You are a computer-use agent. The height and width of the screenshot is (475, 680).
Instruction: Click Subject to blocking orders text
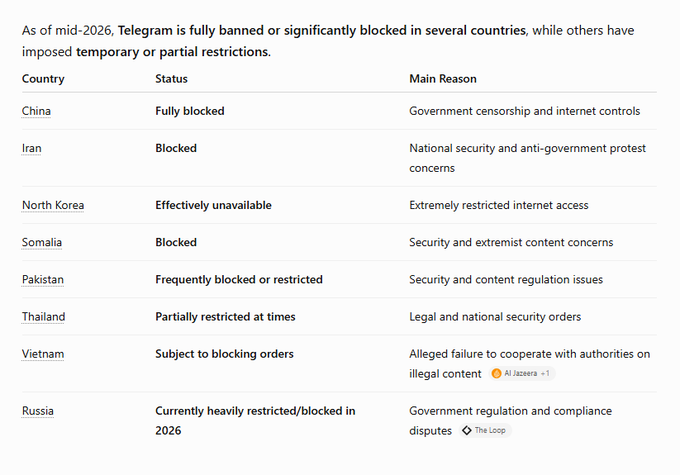[x=224, y=354]
